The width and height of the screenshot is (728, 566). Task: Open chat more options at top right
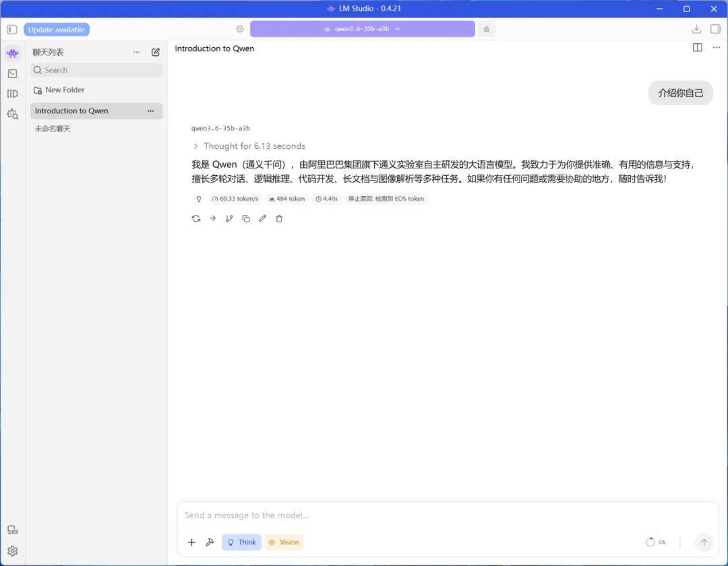tap(717, 48)
